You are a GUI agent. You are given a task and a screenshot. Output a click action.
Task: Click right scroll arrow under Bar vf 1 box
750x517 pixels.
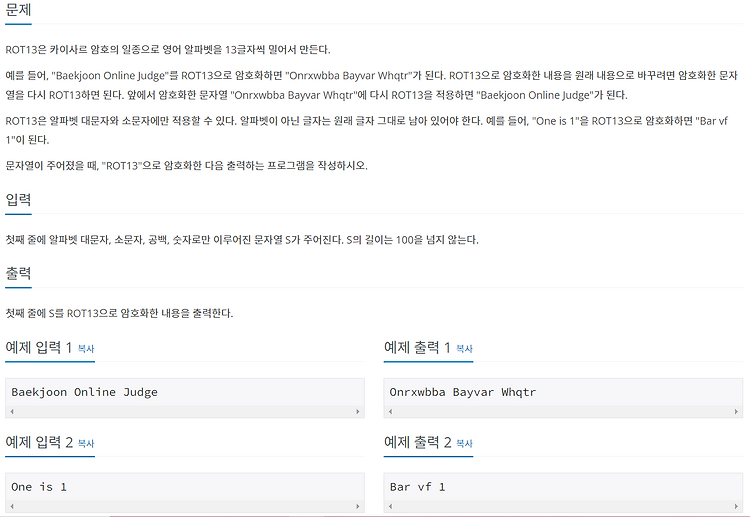[736, 506]
